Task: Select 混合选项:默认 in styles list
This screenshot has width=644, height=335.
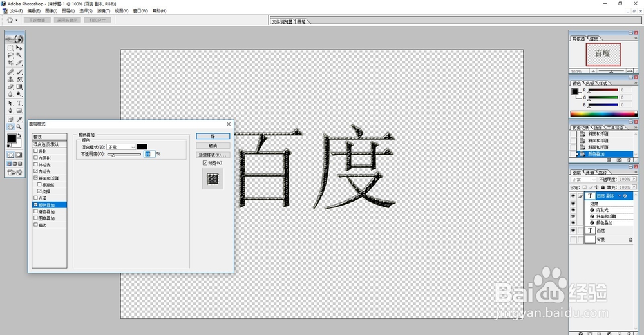Action: (50, 144)
